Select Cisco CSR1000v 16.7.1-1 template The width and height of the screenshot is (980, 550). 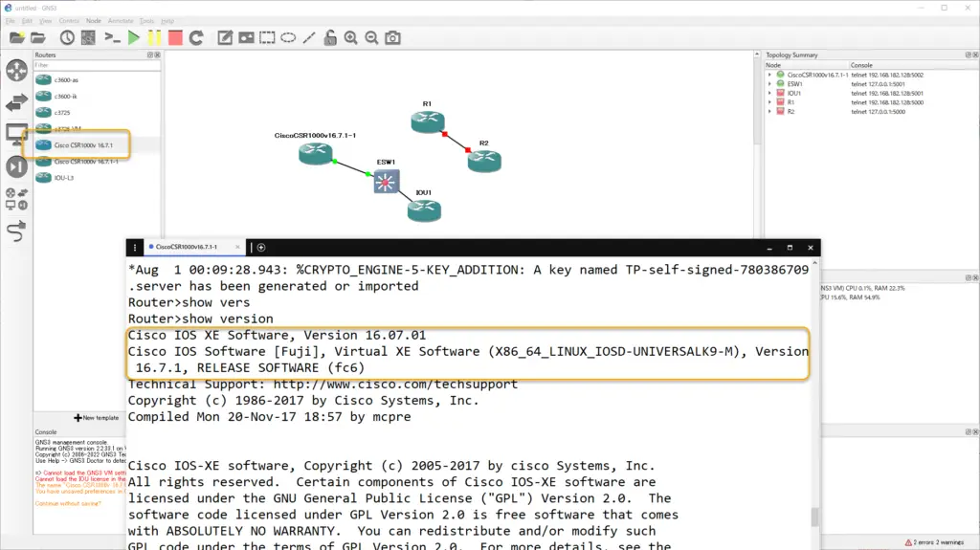tap(97, 162)
